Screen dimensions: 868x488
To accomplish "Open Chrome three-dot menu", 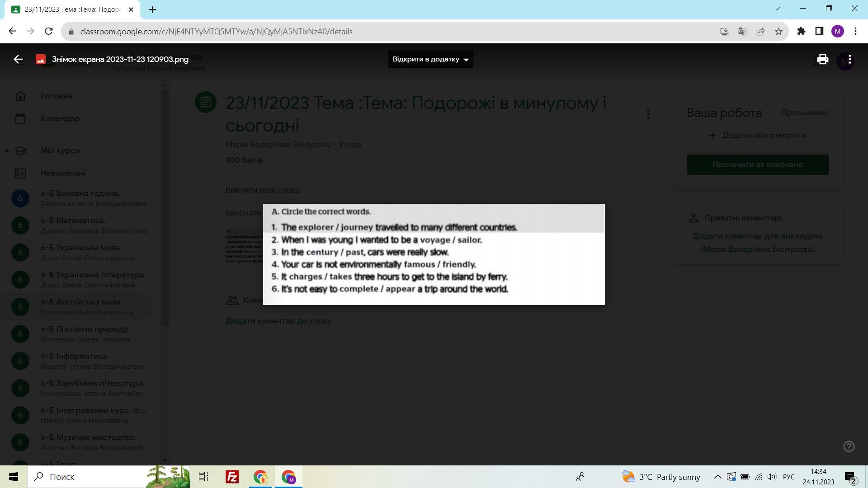I will (855, 31).
